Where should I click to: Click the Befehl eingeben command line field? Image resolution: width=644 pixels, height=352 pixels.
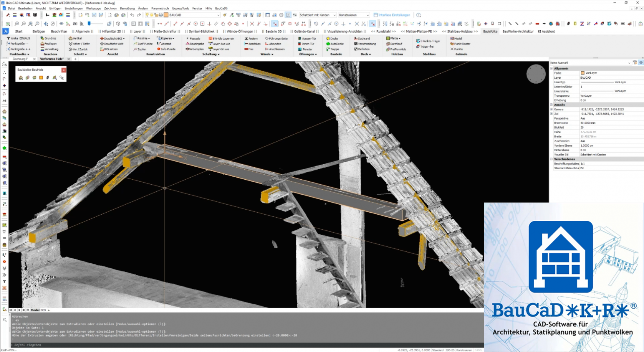click(247, 345)
